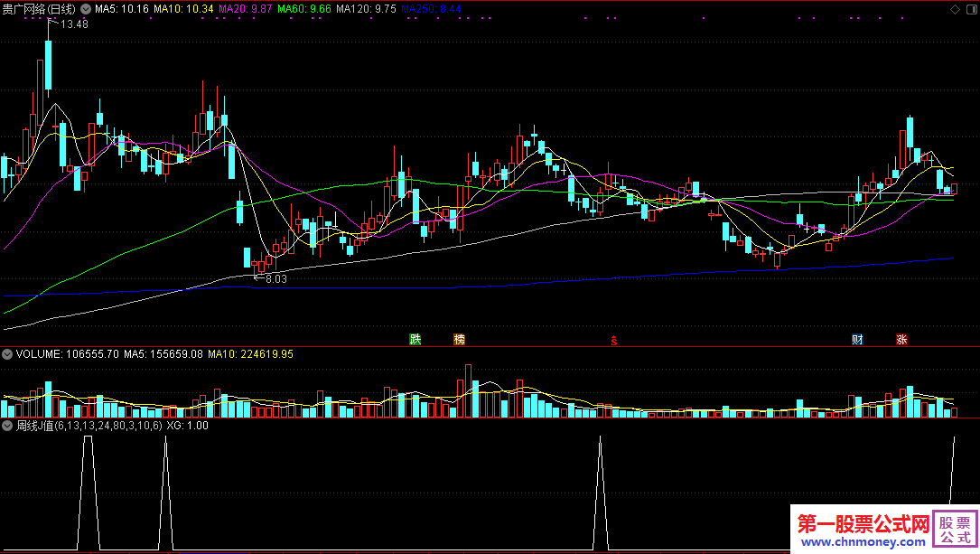
Task: Click the 8.03 low price label
Action: point(275,279)
